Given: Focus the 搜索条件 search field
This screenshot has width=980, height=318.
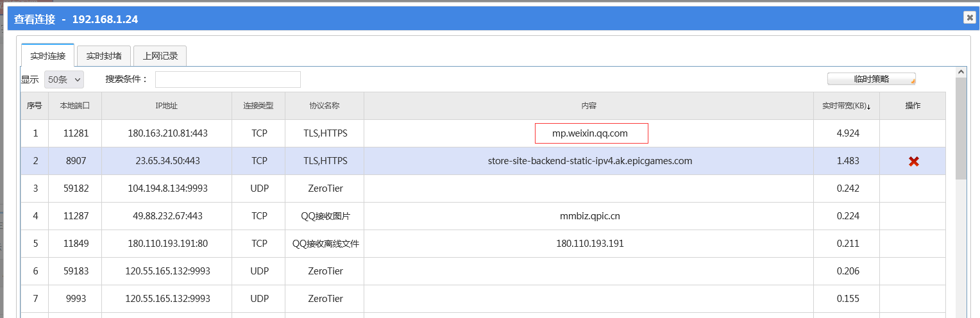Looking at the screenshot, I should [228, 79].
